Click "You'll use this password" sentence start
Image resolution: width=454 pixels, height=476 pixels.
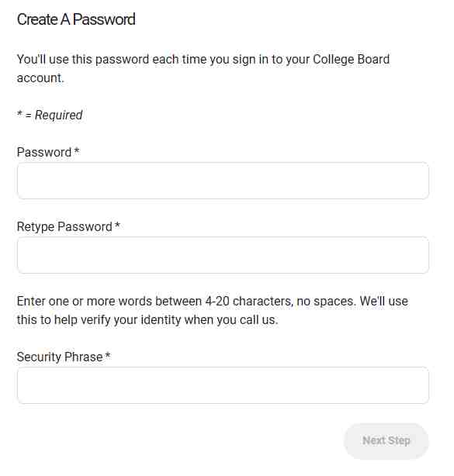coord(83,60)
